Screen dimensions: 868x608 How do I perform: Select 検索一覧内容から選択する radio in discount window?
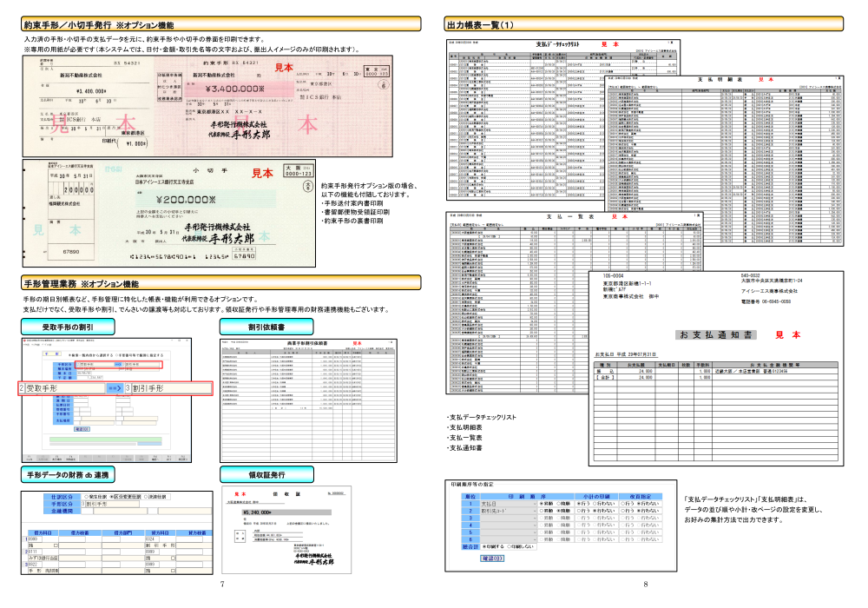click(90, 355)
